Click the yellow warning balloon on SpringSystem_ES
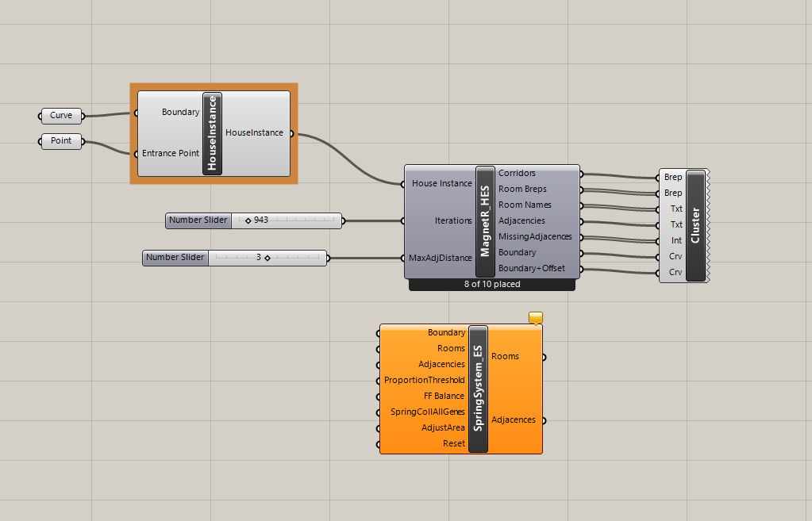Image resolution: width=812 pixels, height=521 pixels. click(x=536, y=317)
